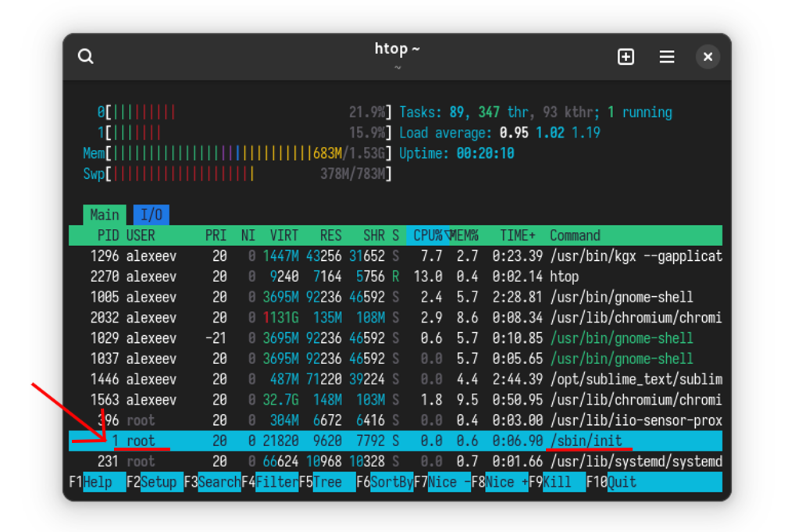Sort processes by MEM% column header

465,235
